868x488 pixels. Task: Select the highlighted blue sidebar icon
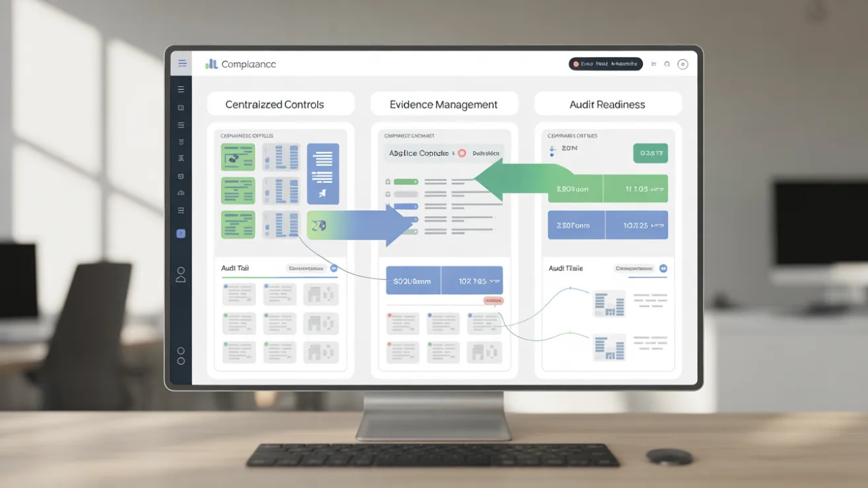pyautogui.click(x=180, y=233)
